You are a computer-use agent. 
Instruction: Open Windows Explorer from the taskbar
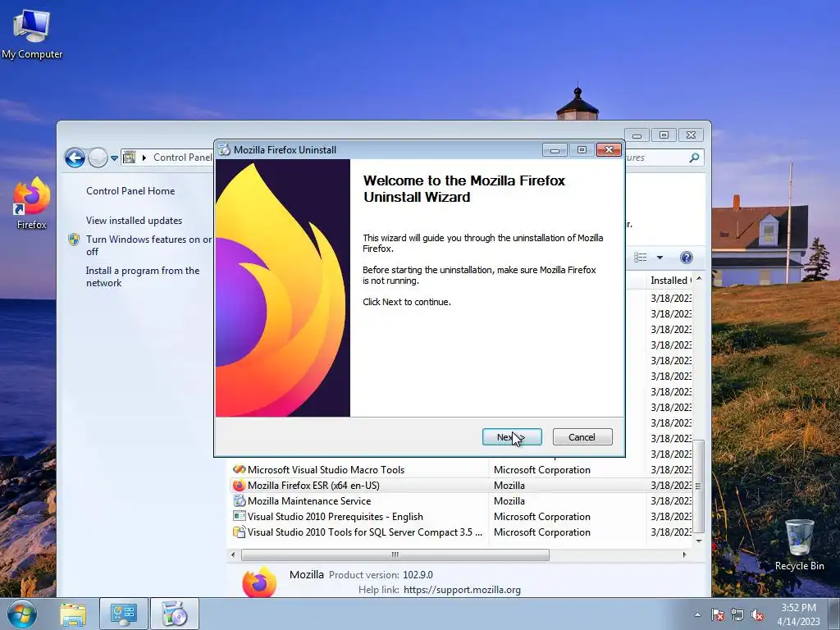pos(72,614)
